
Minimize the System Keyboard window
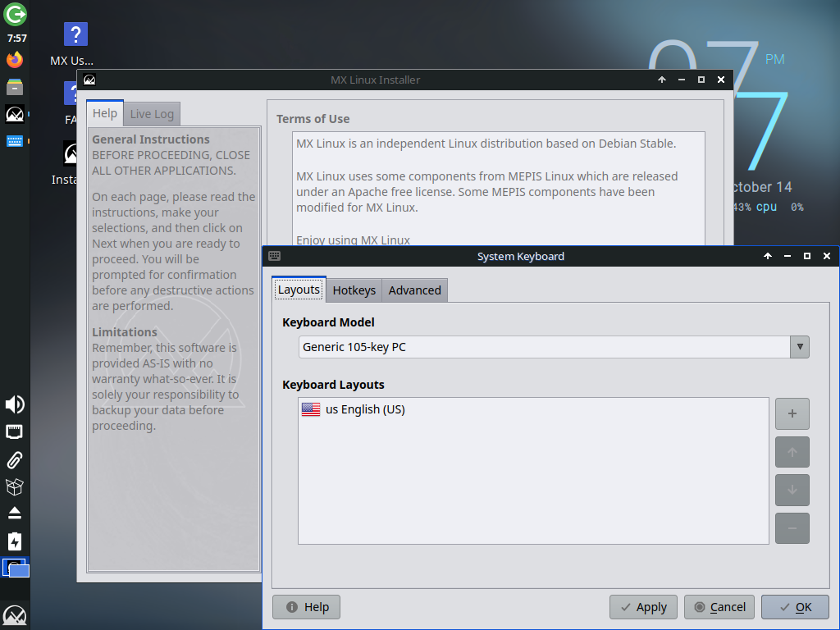click(x=787, y=256)
